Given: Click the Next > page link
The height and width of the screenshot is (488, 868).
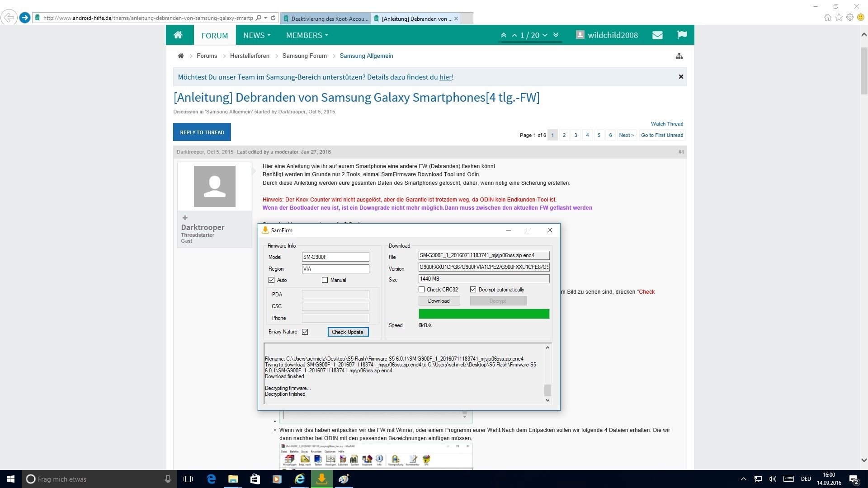Looking at the screenshot, I should tap(627, 135).
